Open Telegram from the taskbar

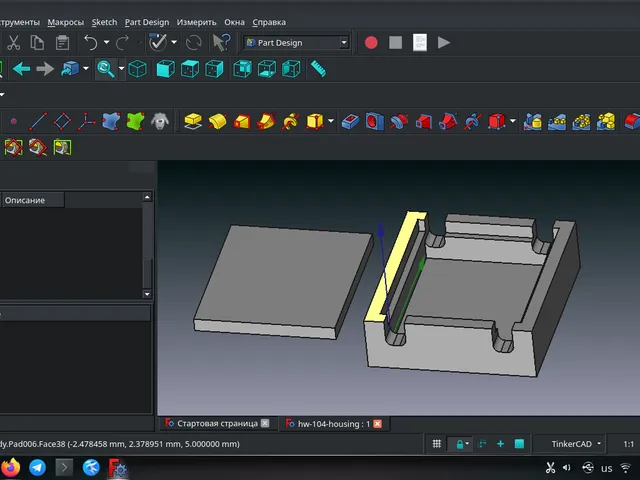click(38, 468)
